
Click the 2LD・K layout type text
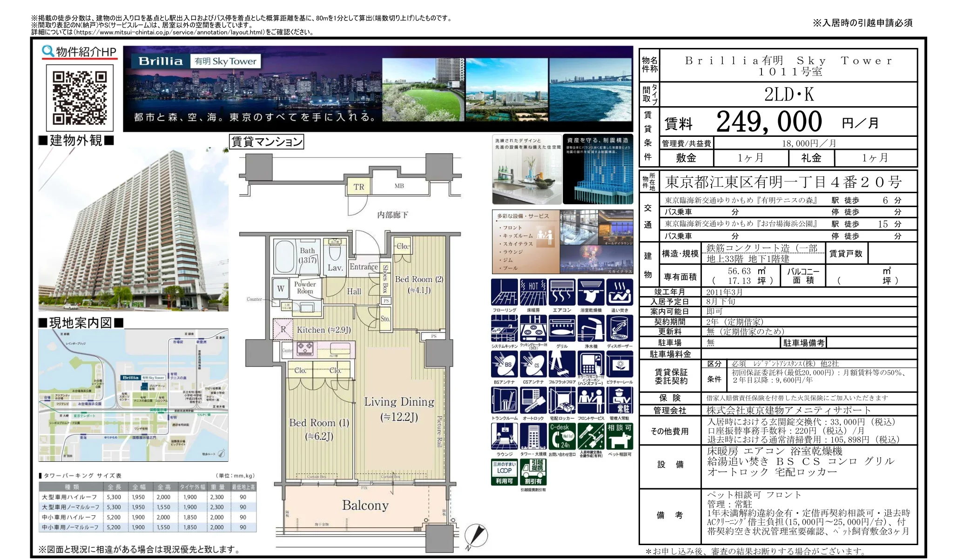789,94
